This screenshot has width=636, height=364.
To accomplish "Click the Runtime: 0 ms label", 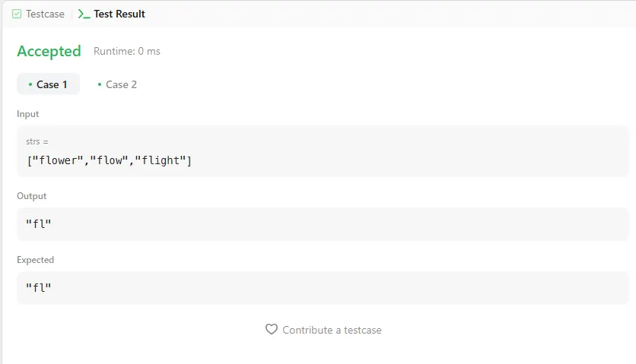I will coord(127,52).
